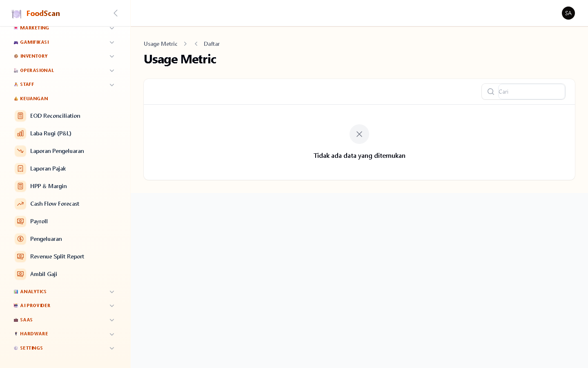Image resolution: width=588 pixels, height=368 pixels.
Task: Expand the Hardware section chevron
Action: pos(112,334)
